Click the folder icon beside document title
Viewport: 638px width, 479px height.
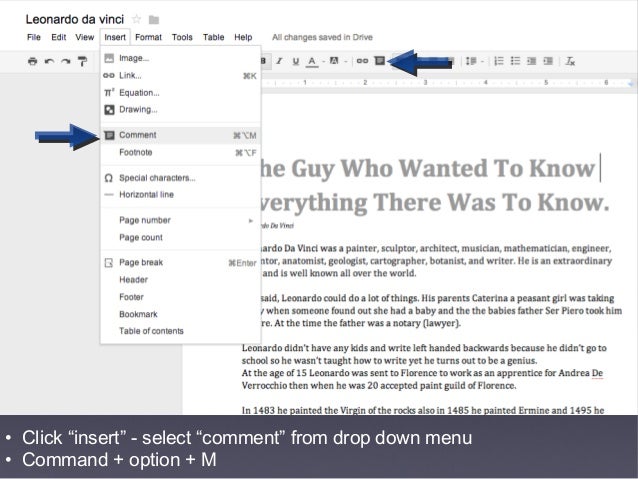(x=153, y=19)
